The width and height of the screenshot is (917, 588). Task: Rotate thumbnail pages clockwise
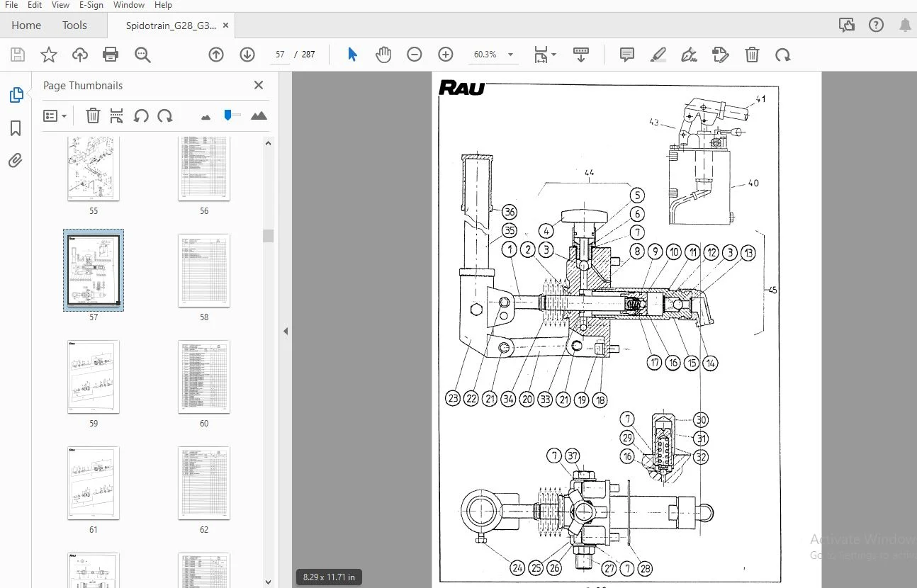pyautogui.click(x=165, y=115)
